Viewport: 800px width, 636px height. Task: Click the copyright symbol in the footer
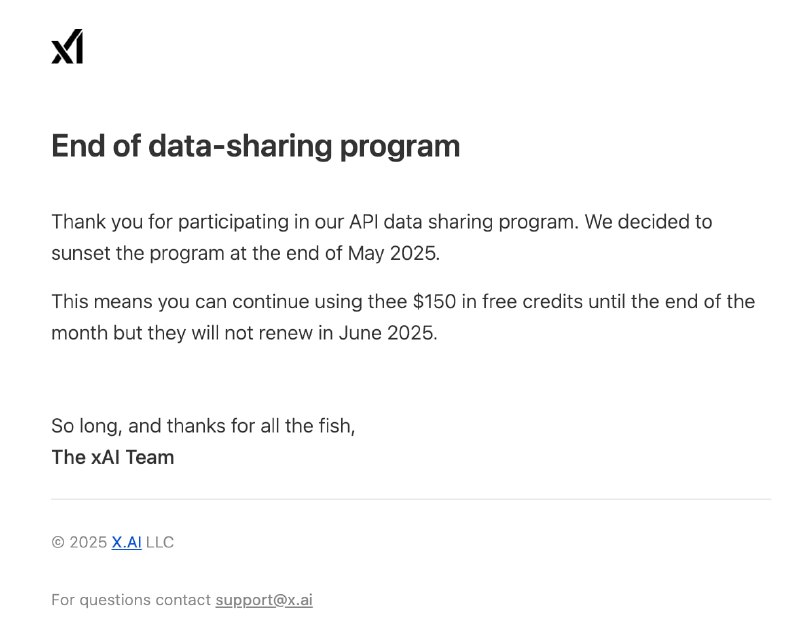tap(58, 542)
